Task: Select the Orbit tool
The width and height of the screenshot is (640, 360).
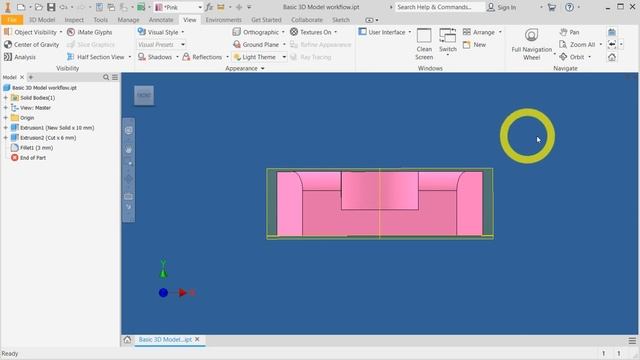Action: [572, 57]
